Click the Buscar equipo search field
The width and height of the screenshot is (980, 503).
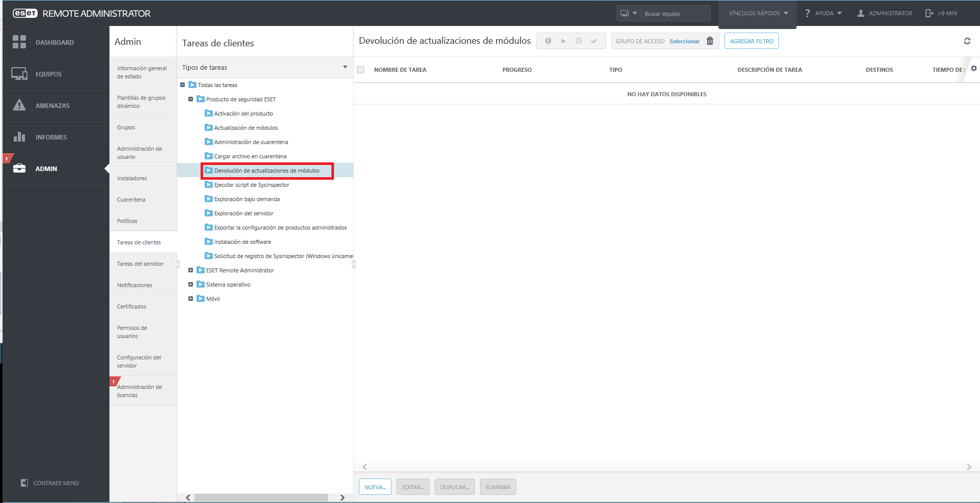coord(675,13)
